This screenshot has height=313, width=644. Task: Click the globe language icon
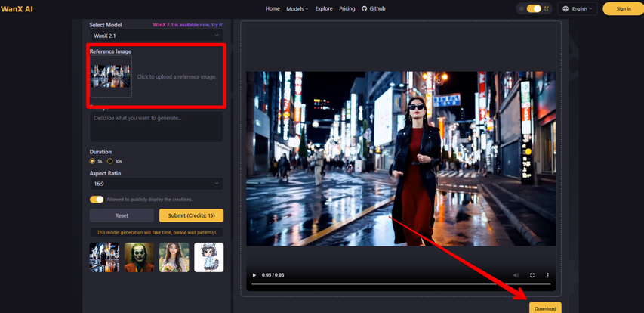[565, 8]
